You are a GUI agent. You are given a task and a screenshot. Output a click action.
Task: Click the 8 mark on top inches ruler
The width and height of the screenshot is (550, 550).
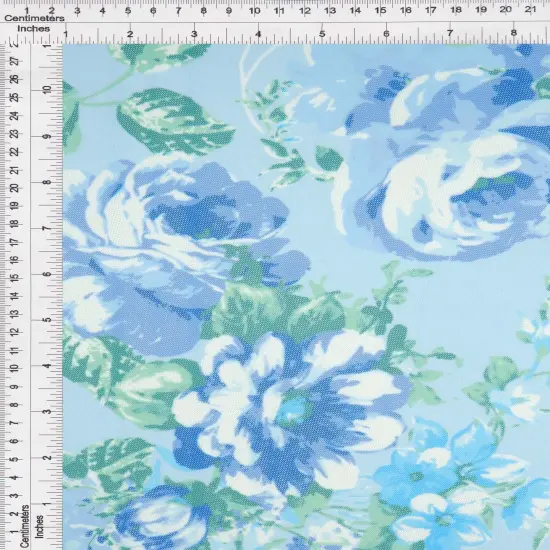point(514,33)
